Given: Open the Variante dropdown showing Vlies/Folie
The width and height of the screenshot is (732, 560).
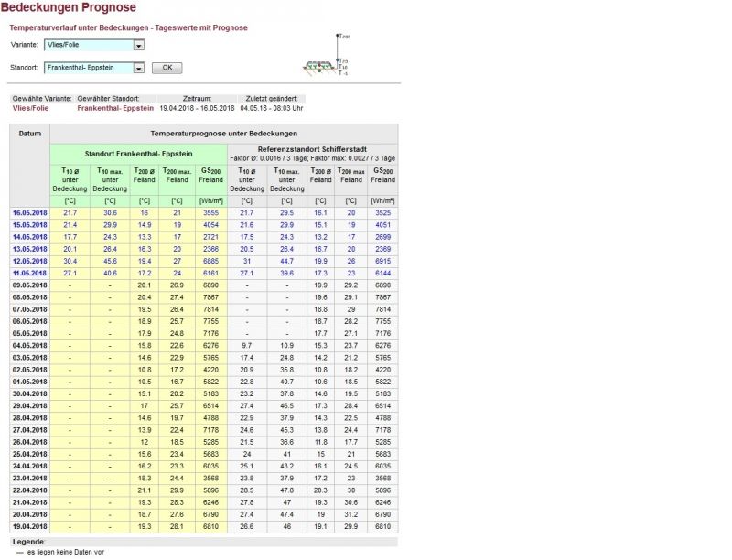Looking at the screenshot, I should (x=94, y=45).
